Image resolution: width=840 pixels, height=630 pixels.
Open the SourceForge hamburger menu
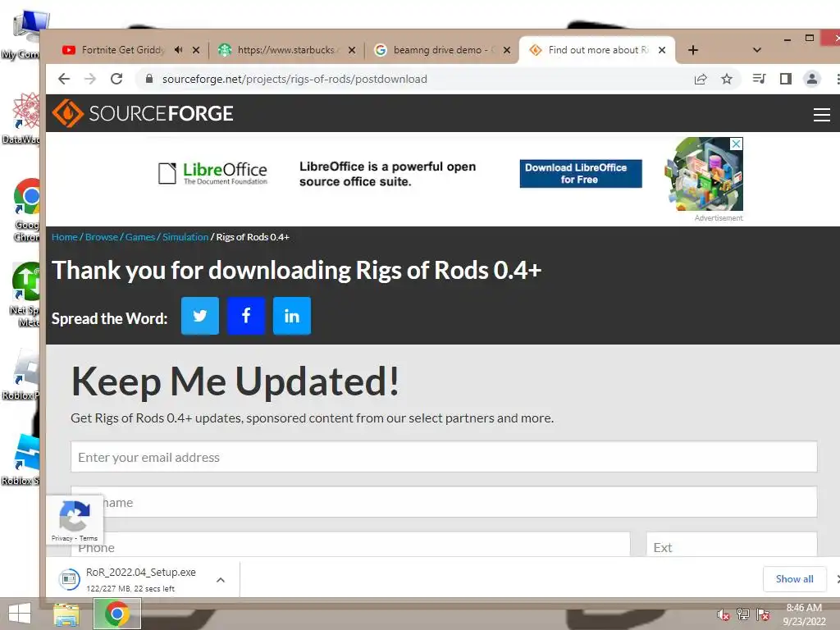(x=821, y=114)
